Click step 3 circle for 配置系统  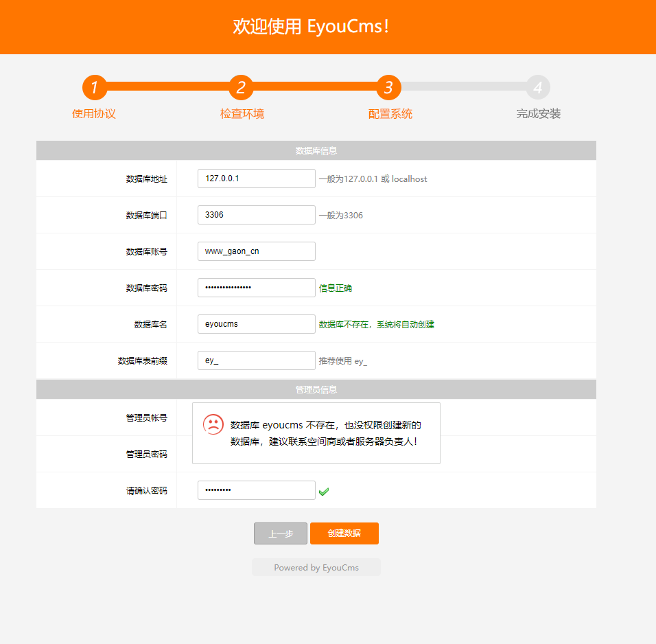pos(388,87)
